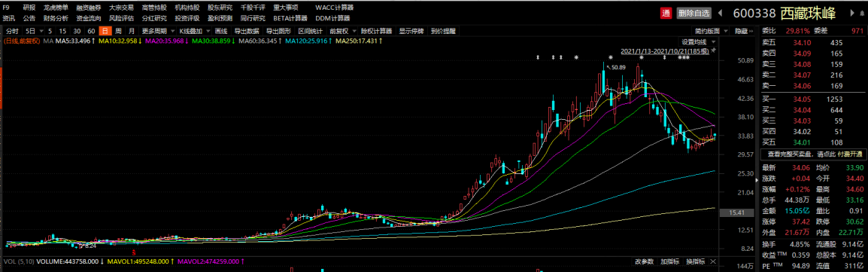Click MA20 magenta moving average label
Viewport: 868px width, 272px height.
click(166, 41)
